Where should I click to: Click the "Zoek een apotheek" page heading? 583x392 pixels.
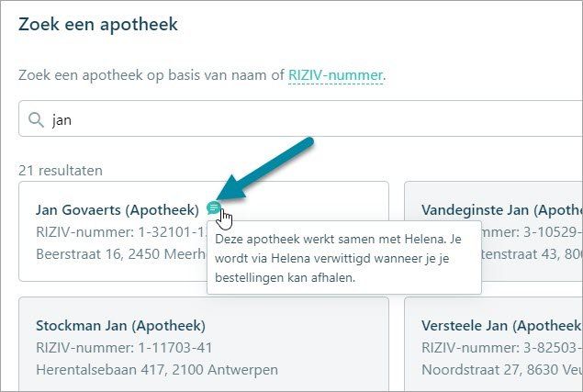(x=98, y=25)
